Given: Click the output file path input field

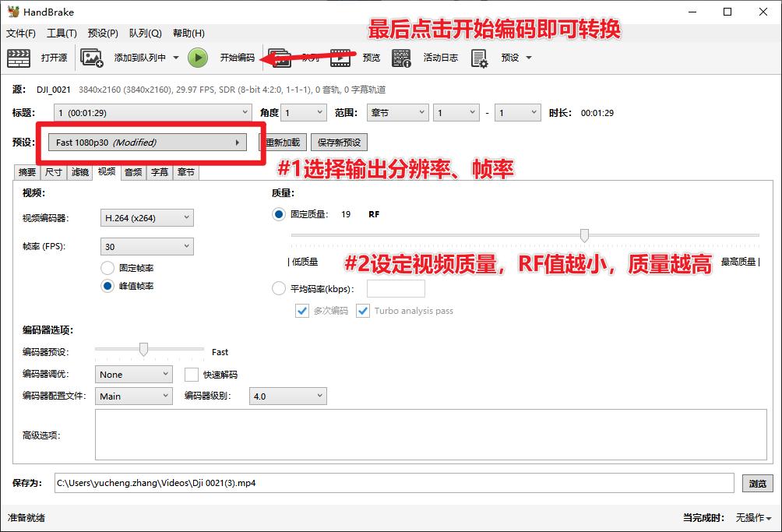Looking at the screenshot, I should (x=389, y=484).
